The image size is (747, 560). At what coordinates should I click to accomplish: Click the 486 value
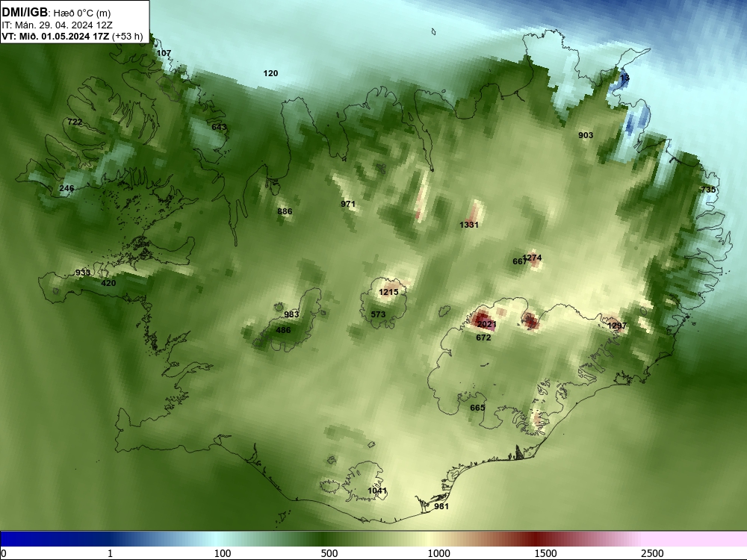(x=283, y=330)
